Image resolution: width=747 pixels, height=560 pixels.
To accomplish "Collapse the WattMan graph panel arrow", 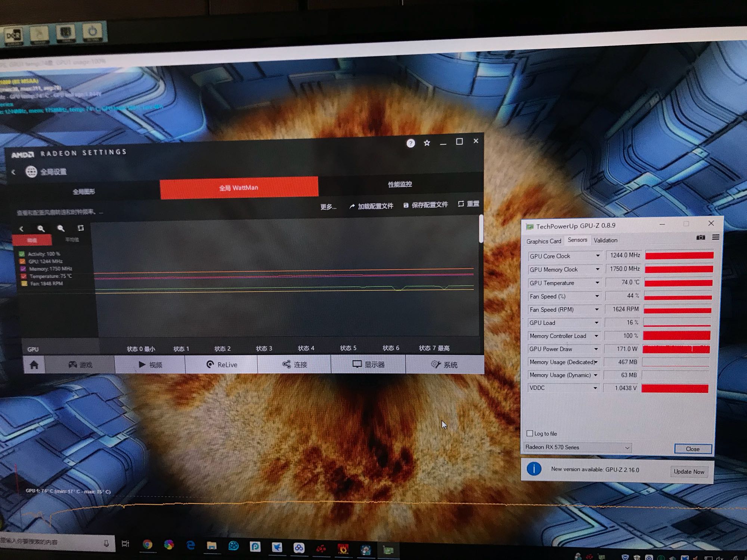I will click(21, 228).
